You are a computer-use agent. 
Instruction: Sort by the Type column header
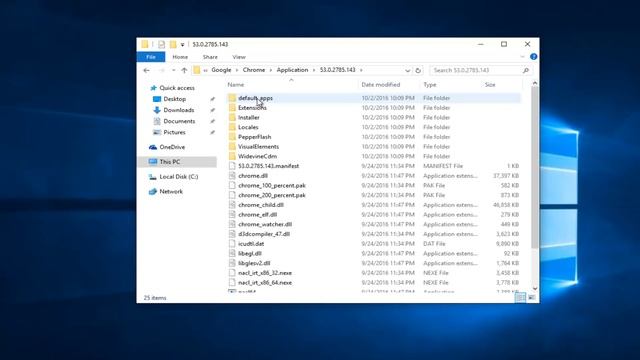[429, 84]
